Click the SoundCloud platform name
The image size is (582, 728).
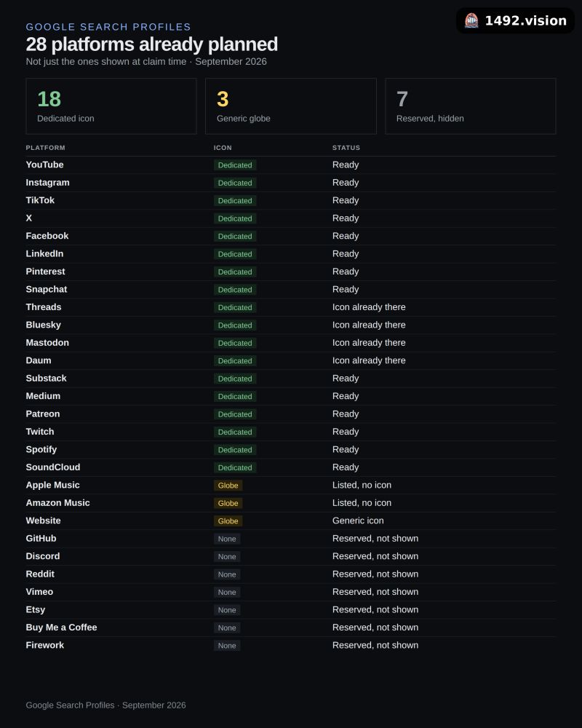[x=53, y=467]
